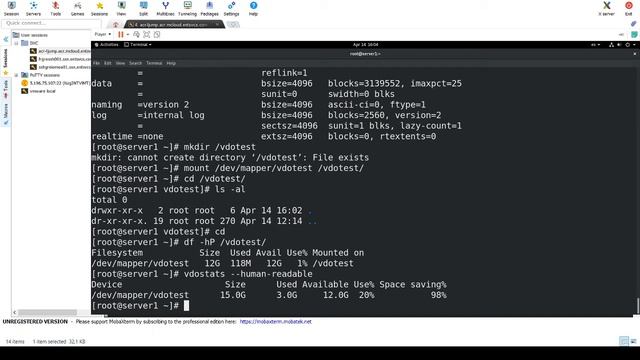Click the GNOME clock showing Apr 14

point(365,44)
